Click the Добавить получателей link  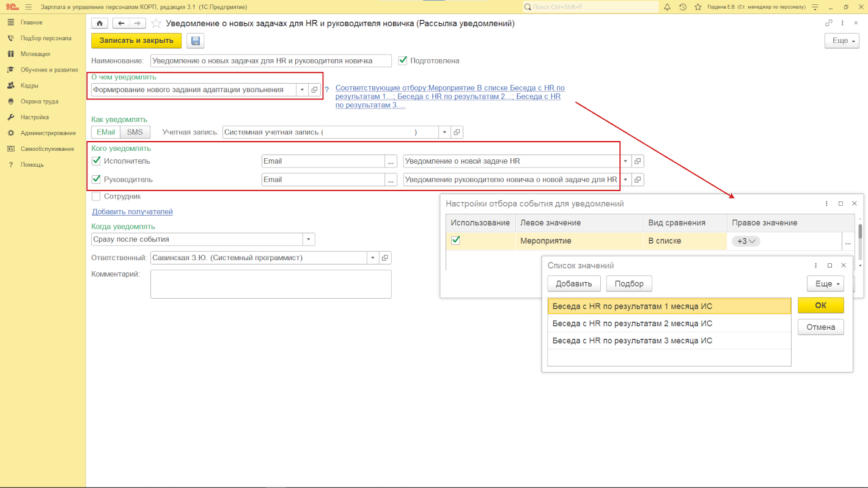point(132,212)
